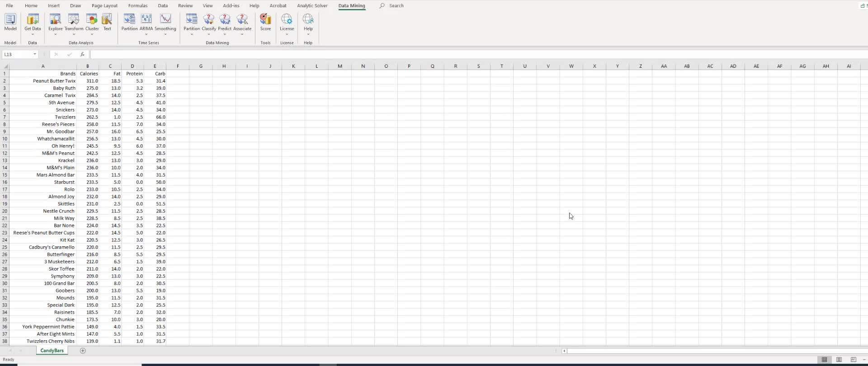
Task: Click the Name Box showing L13
Action: point(17,54)
